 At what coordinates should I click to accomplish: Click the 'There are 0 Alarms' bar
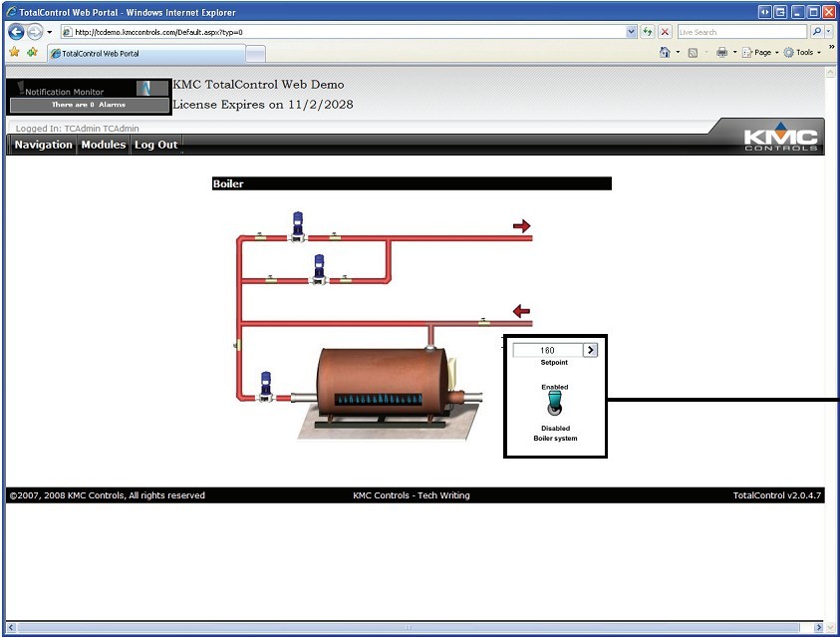point(89,105)
